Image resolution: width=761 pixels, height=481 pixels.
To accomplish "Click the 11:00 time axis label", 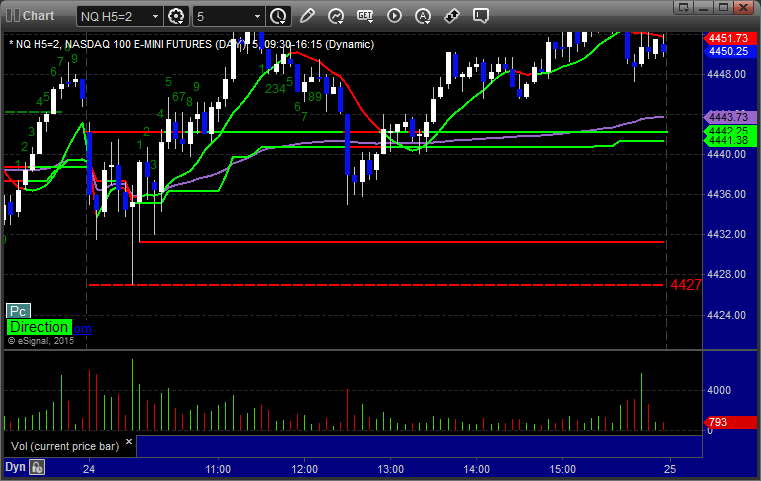I will pos(218,469).
